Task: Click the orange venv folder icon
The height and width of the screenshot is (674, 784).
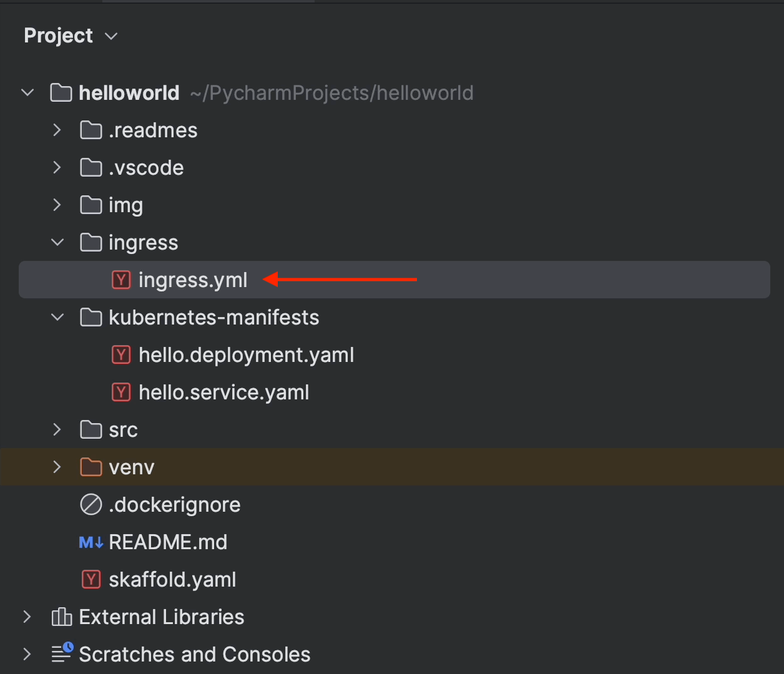Action: point(91,467)
